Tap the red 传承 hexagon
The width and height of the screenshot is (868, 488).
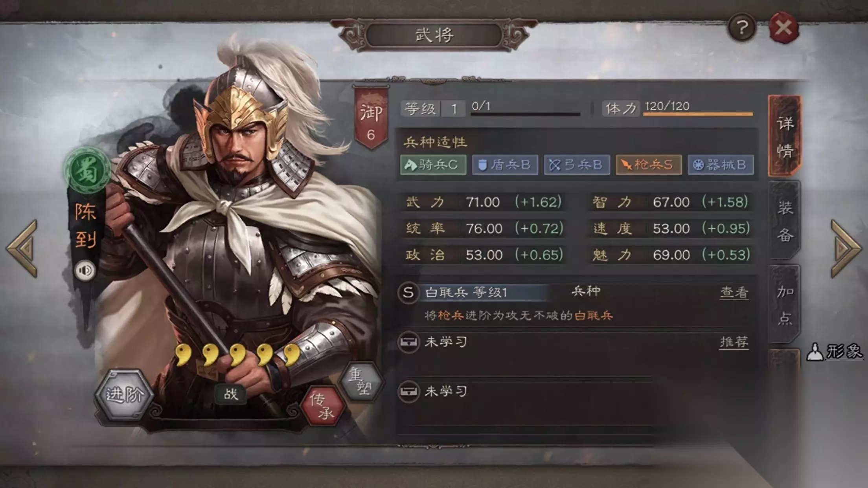click(323, 406)
